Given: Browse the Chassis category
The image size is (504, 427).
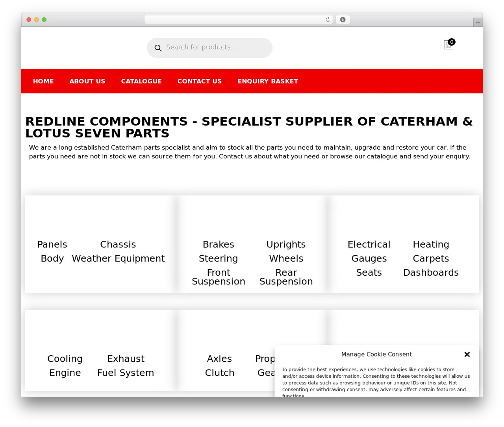Looking at the screenshot, I should coord(118,245).
